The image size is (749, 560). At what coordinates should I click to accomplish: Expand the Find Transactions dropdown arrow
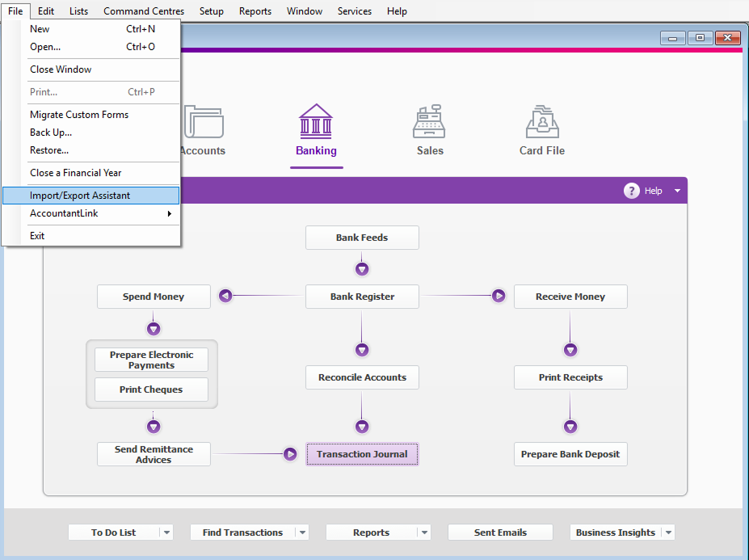coord(302,533)
